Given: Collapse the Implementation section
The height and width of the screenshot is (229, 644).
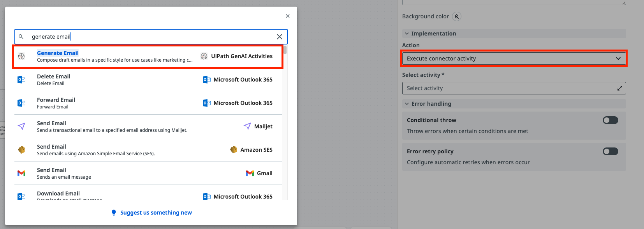Looking at the screenshot, I should [514, 34].
